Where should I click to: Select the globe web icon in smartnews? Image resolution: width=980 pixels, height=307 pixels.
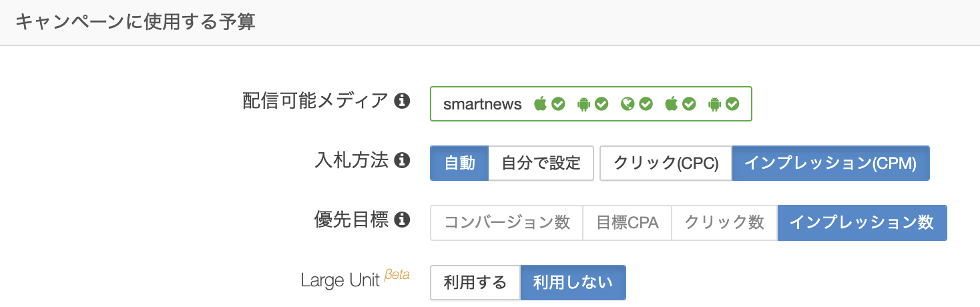coord(627,104)
